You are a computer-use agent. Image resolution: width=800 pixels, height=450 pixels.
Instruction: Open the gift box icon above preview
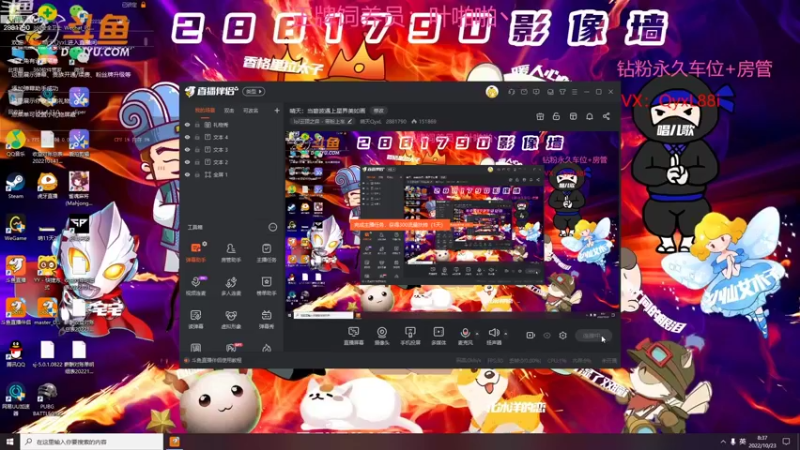pyautogui.click(x=540, y=116)
